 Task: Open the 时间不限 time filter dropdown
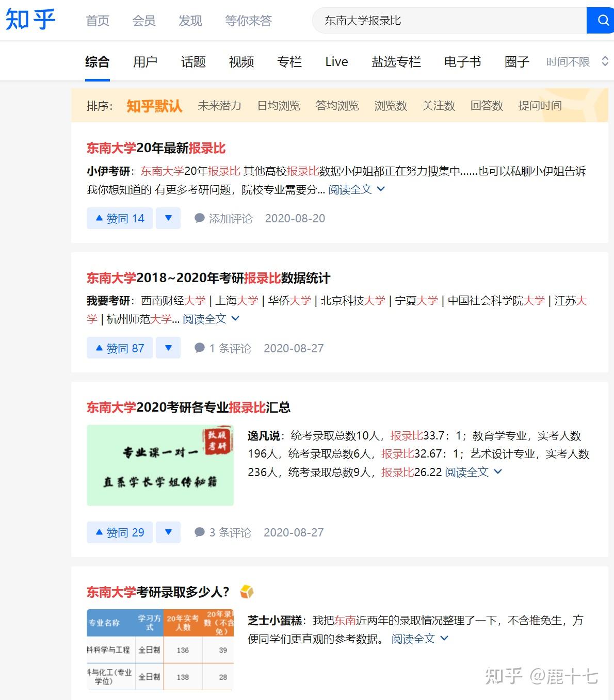click(577, 62)
